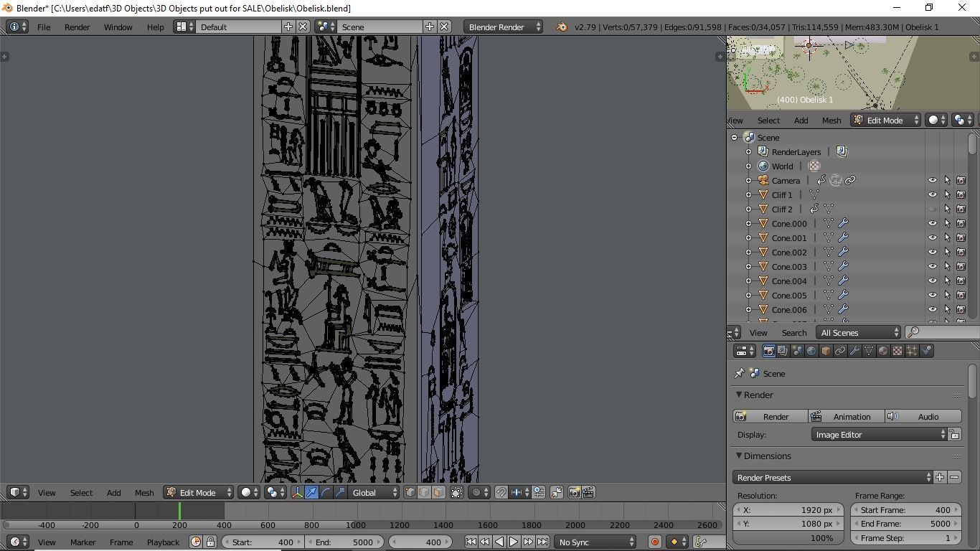Open the Mesh Data properties tab
The width and height of the screenshot is (980, 551).
[869, 351]
